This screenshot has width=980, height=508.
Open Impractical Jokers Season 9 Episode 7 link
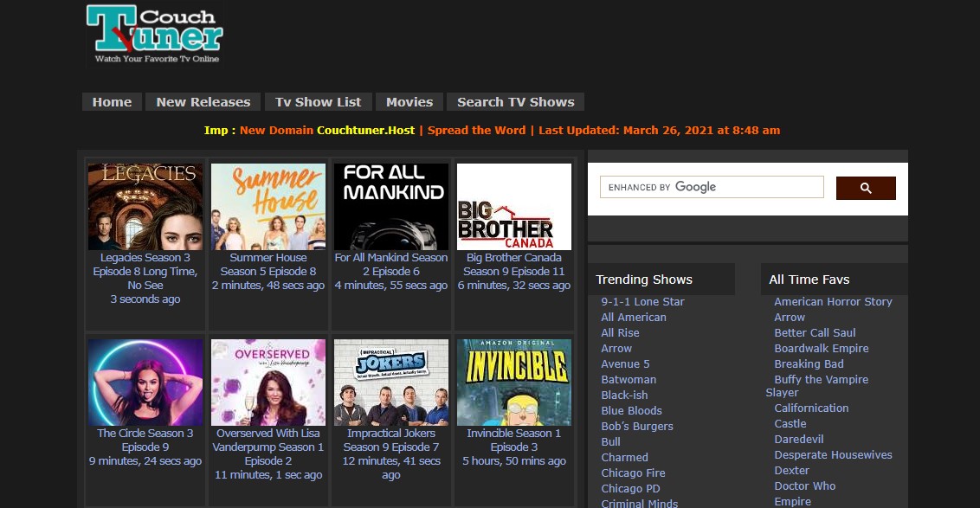tap(391, 440)
